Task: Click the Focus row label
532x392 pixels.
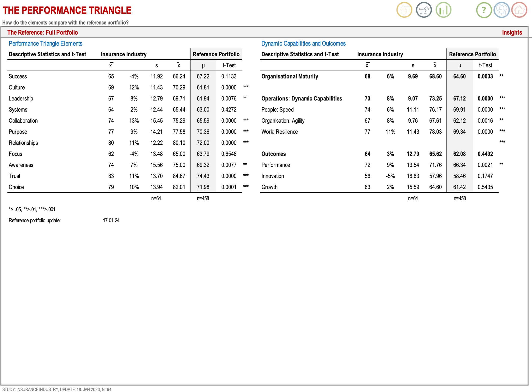Action: (15, 154)
